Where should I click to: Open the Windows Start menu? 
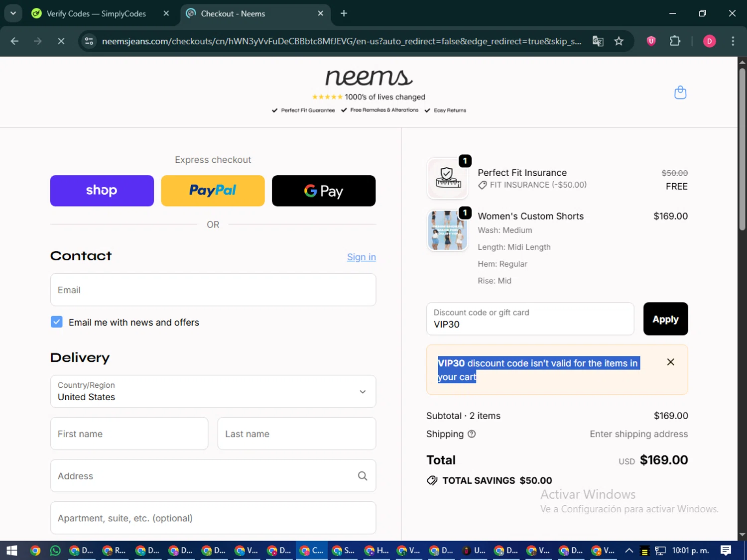point(12,551)
